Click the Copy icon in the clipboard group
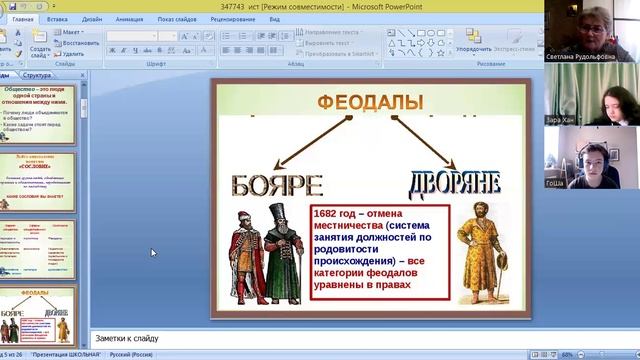This screenshot has height=360, width=640. point(18,43)
